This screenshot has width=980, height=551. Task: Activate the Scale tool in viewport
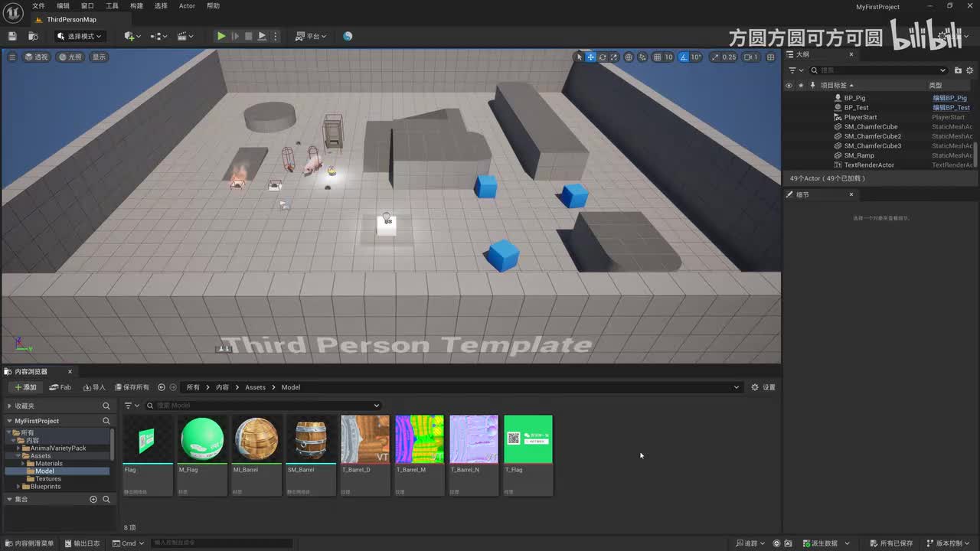614,57
